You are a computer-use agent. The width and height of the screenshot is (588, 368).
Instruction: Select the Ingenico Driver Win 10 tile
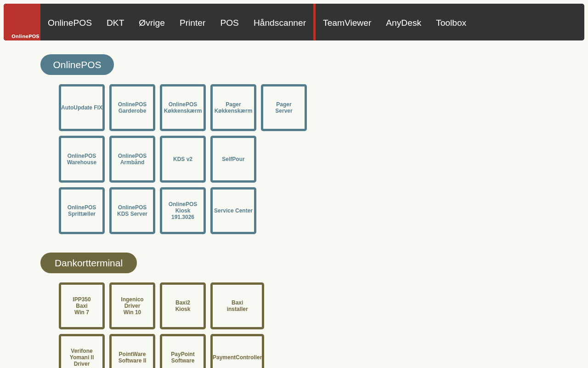coord(132,306)
